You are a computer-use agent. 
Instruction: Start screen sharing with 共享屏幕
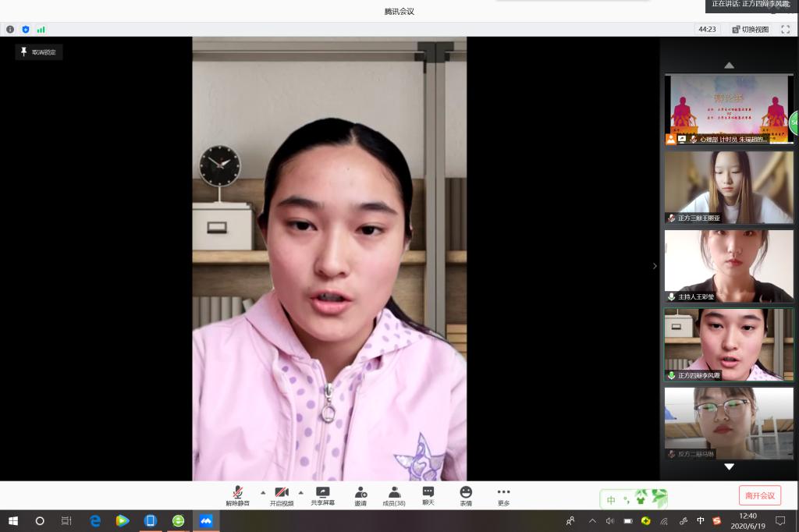click(322, 495)
